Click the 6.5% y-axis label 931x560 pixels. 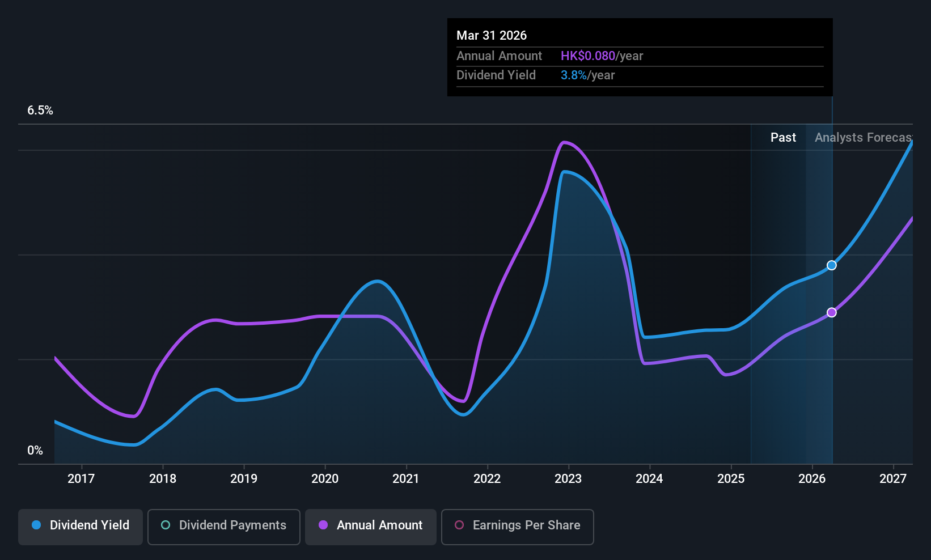click(x=40, y=111)
